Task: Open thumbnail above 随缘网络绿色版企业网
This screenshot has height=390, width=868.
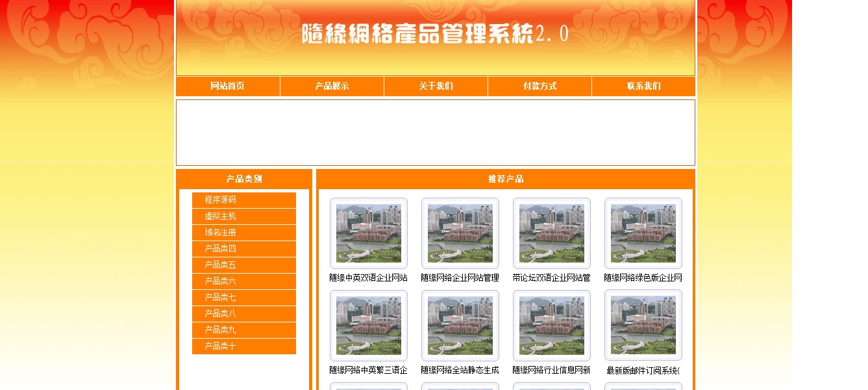Action: pyautogui.click(x=643, y=233)
